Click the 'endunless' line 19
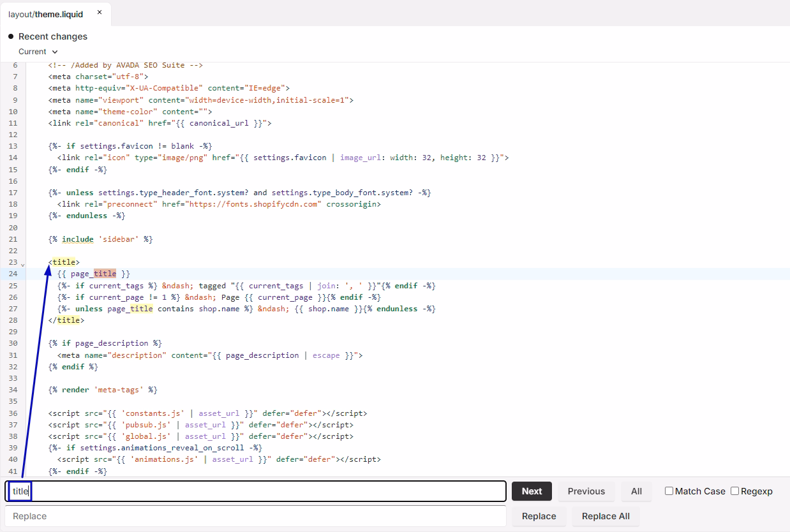Viewport: 790px width, 532px height. point(87,216)
